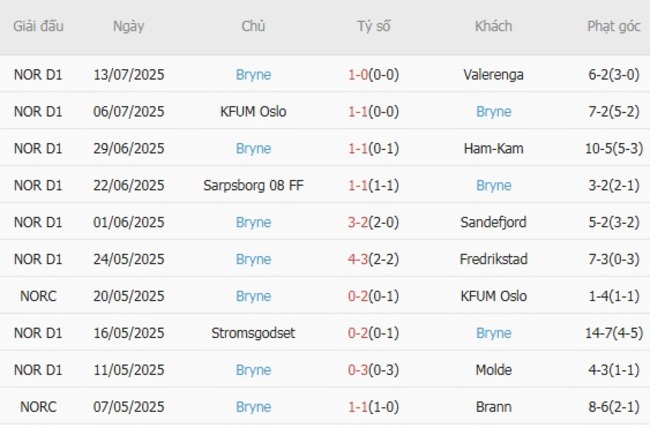This screenshot has width=650, height=428.
Task: Select the 20/05/2025 date cell
Action: (128, 296)
